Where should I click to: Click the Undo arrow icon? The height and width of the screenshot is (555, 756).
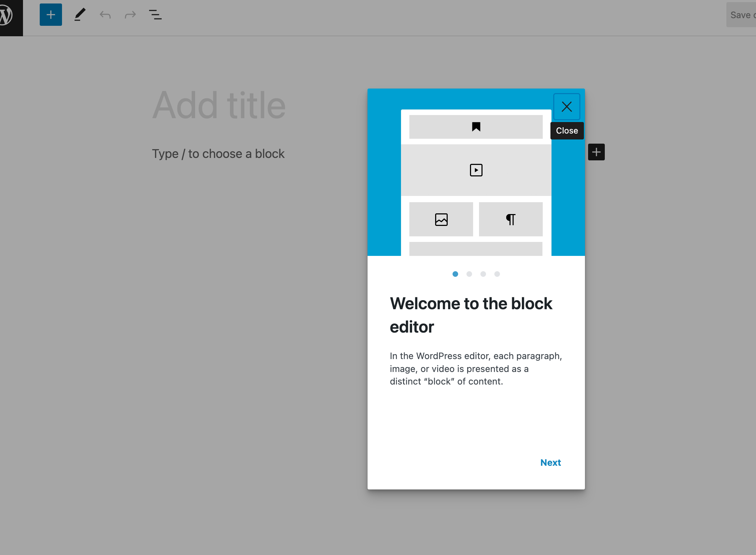[x=105, y=15]
